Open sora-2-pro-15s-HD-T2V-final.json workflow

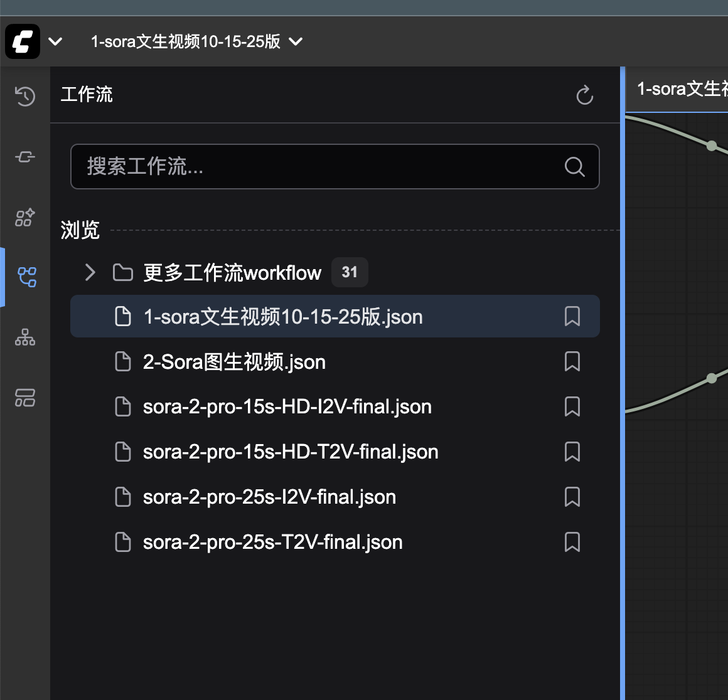click(x=290, y=452)
